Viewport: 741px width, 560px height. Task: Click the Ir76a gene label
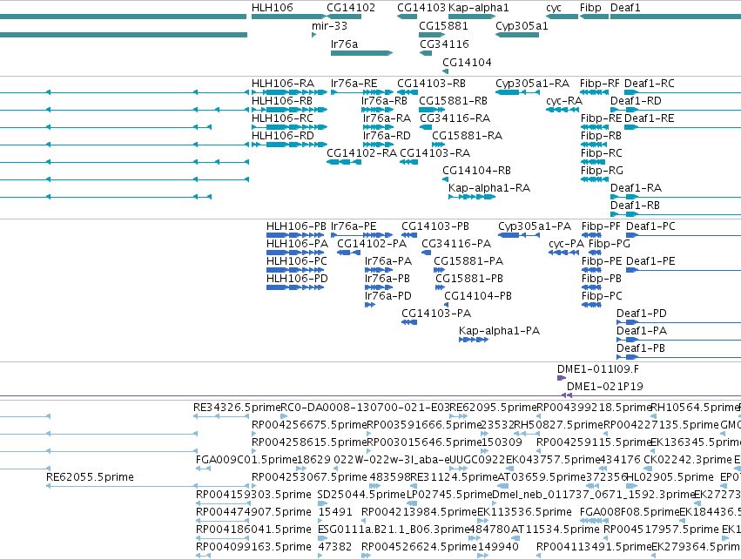[345, 44]
